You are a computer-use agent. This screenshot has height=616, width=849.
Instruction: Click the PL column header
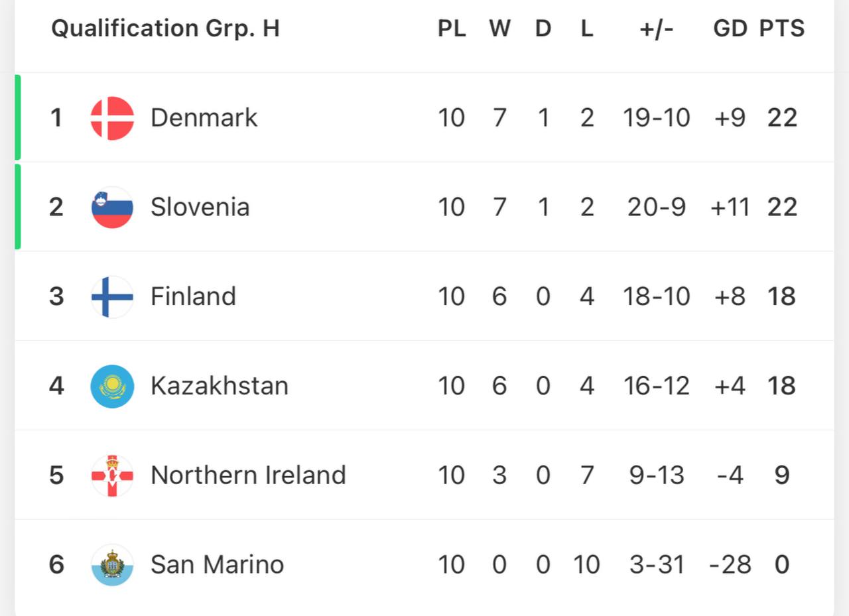tap(452, 29)
